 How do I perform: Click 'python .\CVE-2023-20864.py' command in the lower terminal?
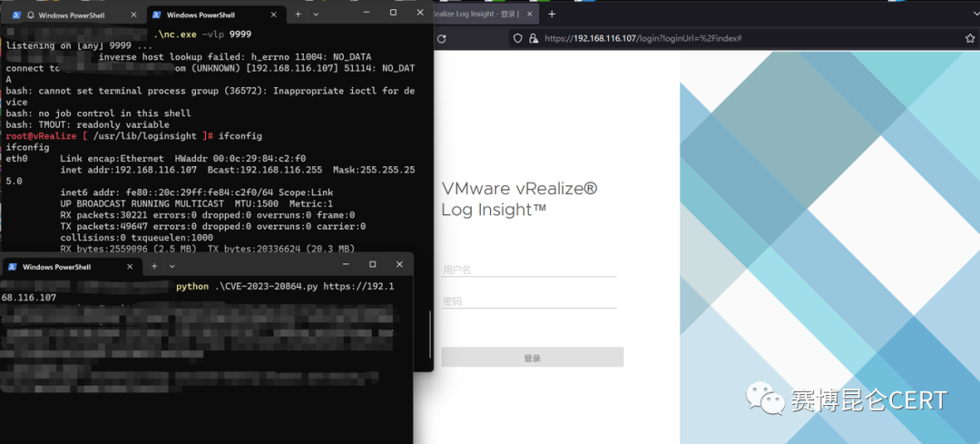247,286
